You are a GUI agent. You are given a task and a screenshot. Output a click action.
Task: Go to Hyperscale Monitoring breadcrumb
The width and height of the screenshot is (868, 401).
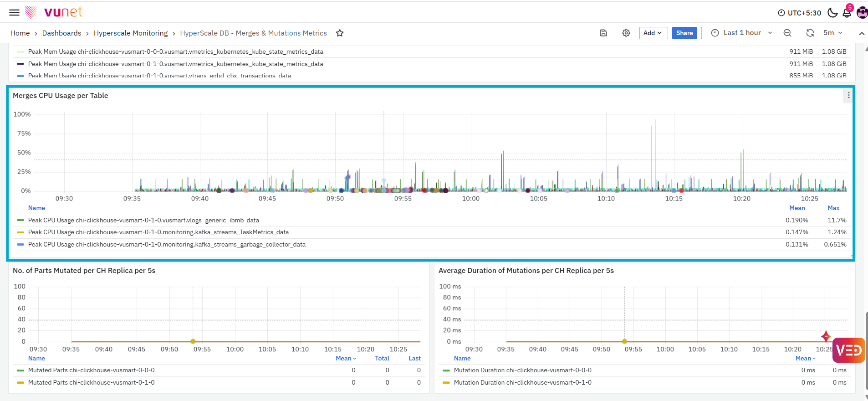pyautogui.click(x=131, y=33)
